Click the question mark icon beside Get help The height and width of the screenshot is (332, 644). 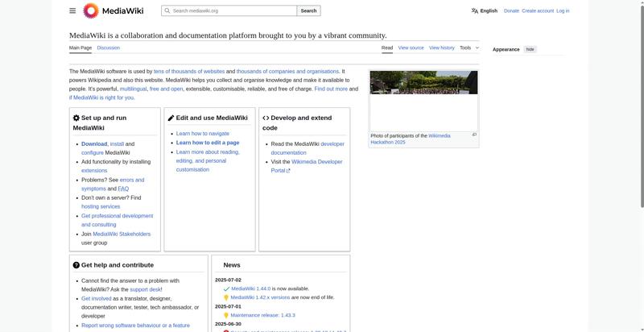tap(76, 265)
